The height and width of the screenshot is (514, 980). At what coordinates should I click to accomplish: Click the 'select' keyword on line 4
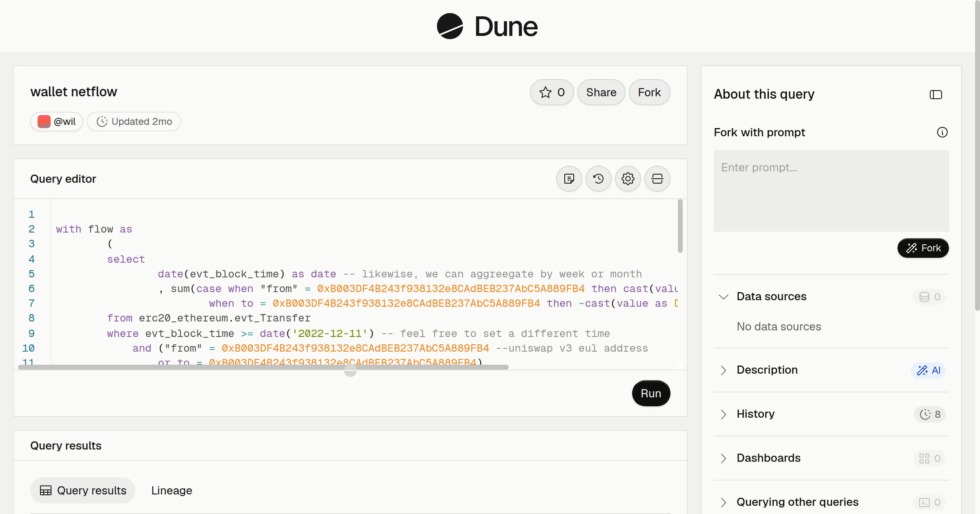point(126,259)
